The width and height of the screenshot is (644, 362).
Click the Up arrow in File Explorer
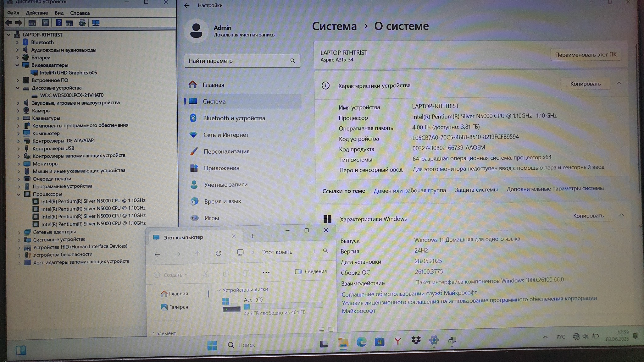coord(198,254)
